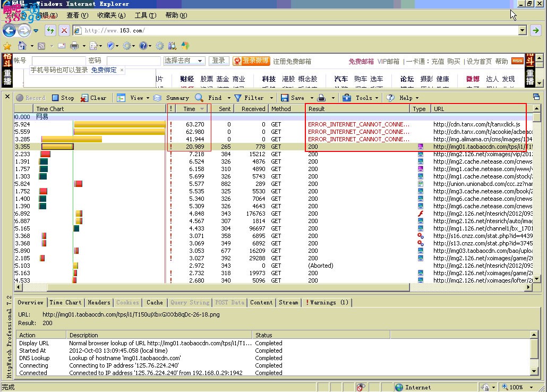Clear the HttpWatch log
This screenshot has height=392, width=547.
click(x=93, y=98)
